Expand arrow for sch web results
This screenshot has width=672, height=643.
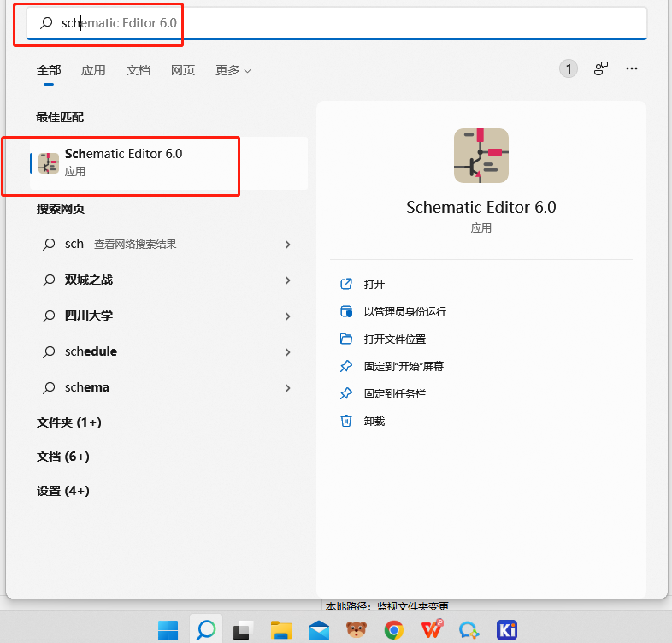(x=287, y=245)
